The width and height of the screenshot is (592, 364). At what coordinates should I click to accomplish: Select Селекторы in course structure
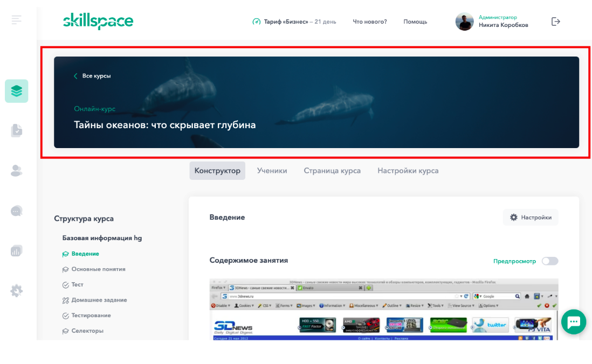pos(87,331)
